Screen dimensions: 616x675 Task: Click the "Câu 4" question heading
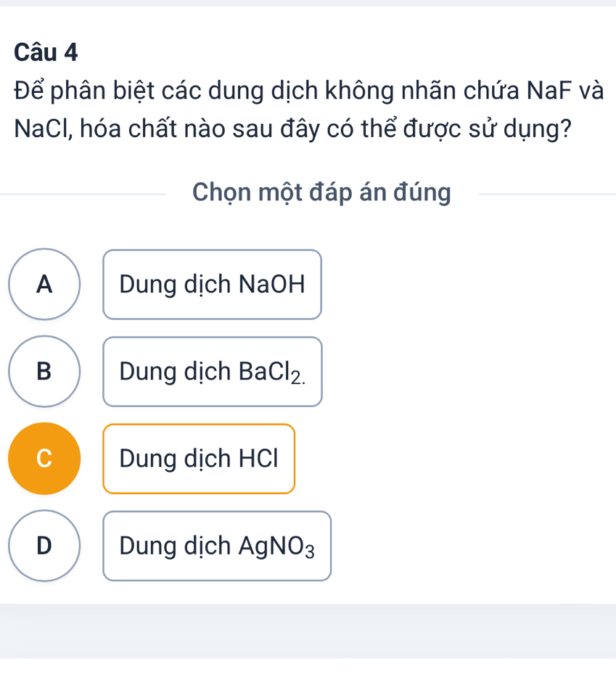click(x=46, y=52)
